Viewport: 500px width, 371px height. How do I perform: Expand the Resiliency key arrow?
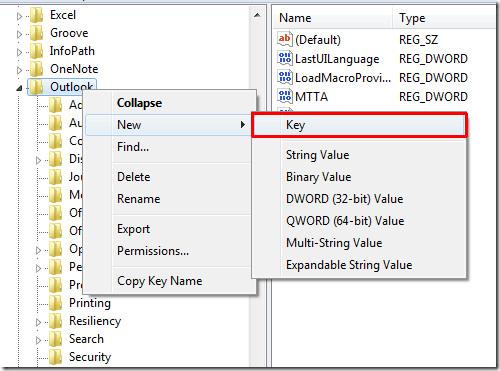click(38, 322)
